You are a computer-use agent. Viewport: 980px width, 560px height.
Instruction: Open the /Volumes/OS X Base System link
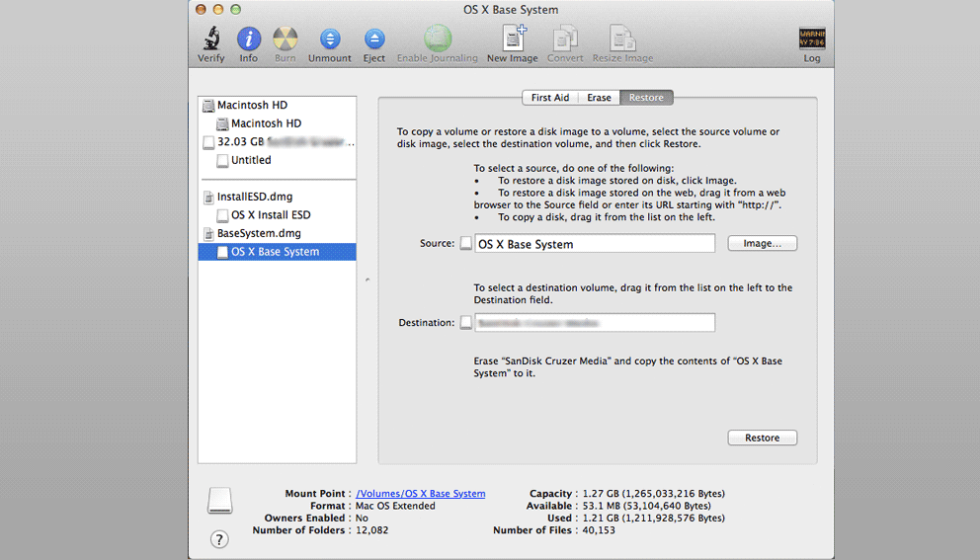(421, 493)
